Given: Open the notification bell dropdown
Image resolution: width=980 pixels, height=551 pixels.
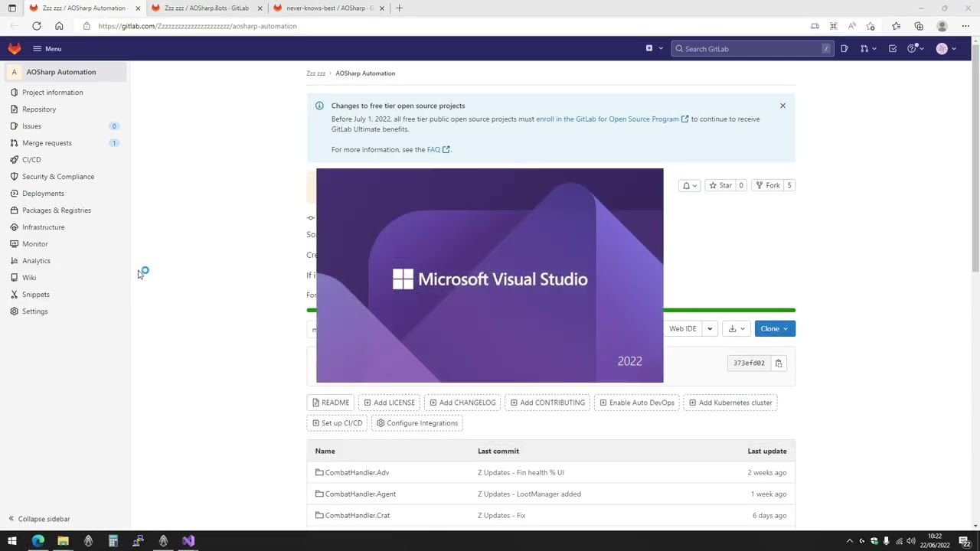Looking at the screenshot, I should pyautogui.click(x=689, y=185).
